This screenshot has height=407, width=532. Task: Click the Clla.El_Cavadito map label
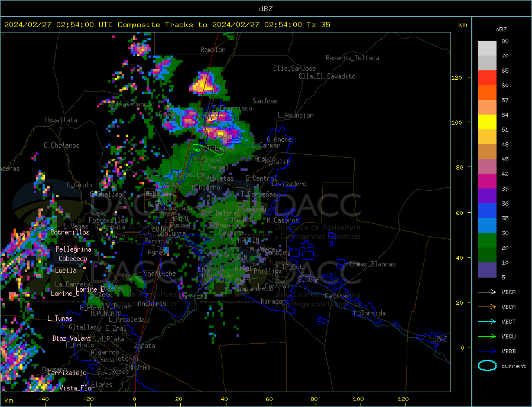(x=327, y=76)
